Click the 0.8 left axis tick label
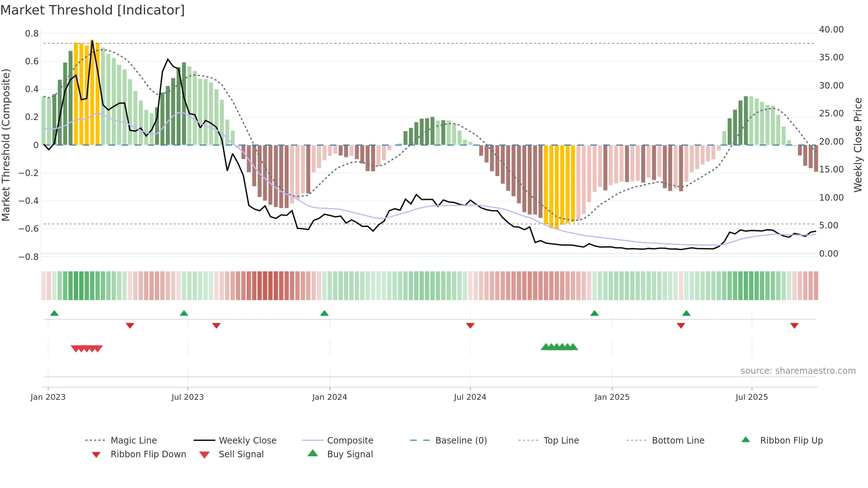This screenshot has width=868, height=488. tap(32, 34)
